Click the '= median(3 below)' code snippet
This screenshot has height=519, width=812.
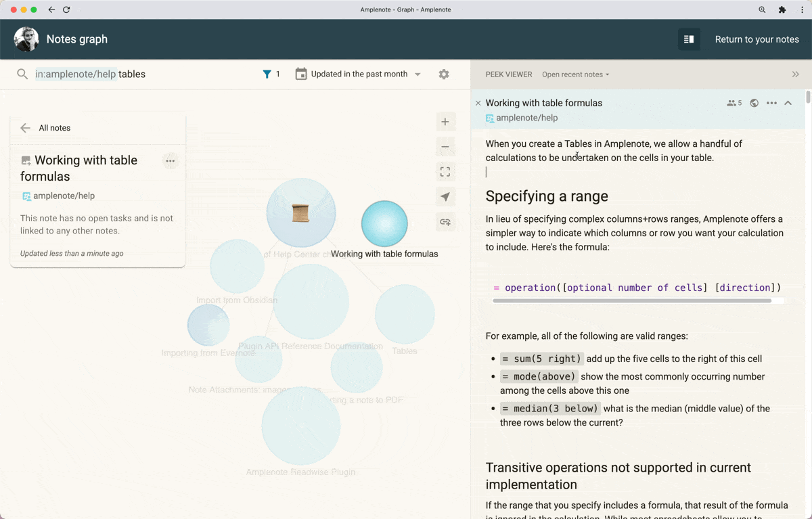tap(550, 409)
